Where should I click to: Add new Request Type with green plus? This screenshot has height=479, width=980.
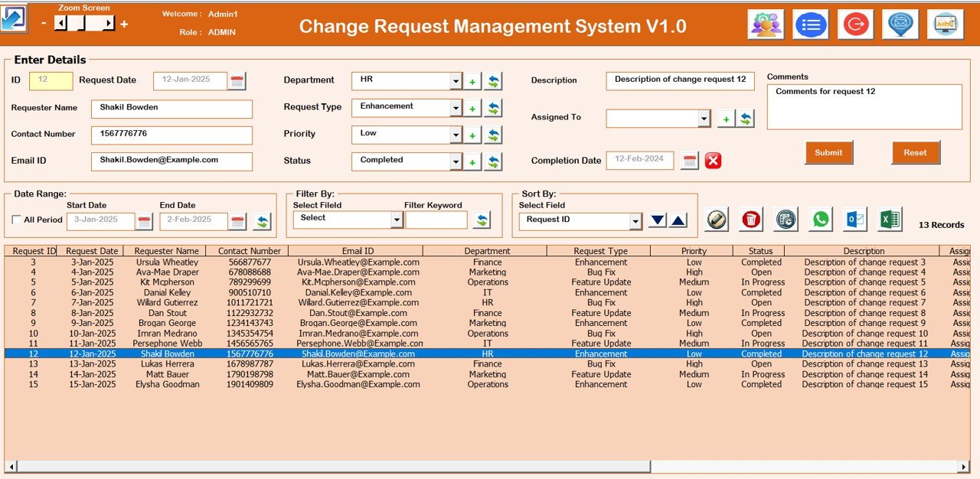point(472,109)
